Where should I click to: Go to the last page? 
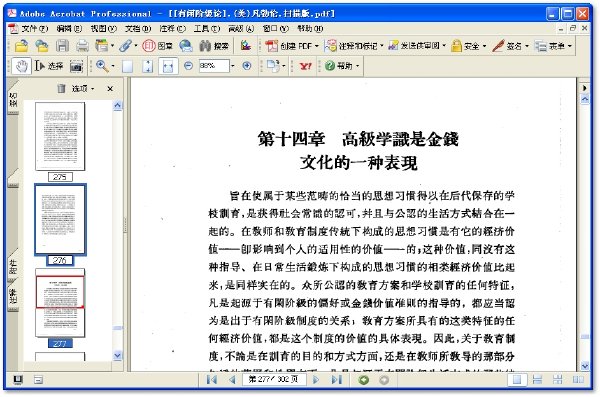336,380
